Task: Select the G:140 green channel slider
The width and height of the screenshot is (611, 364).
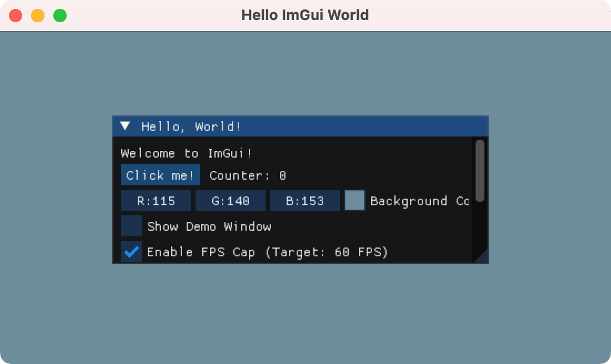Action: point(230,200)
